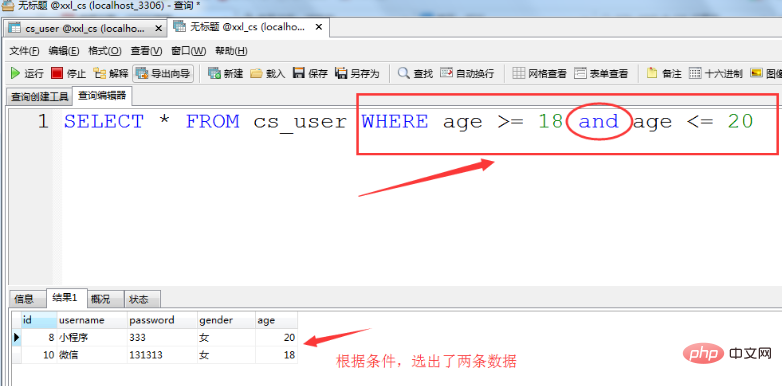This screenshot has height=386, width=782.
Task: Open the 窗口(W) menu
Action: [189, 51]
